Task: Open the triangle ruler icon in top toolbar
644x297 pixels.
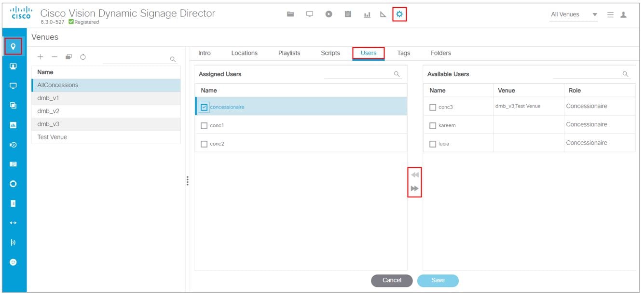Action: pos(383,14)
